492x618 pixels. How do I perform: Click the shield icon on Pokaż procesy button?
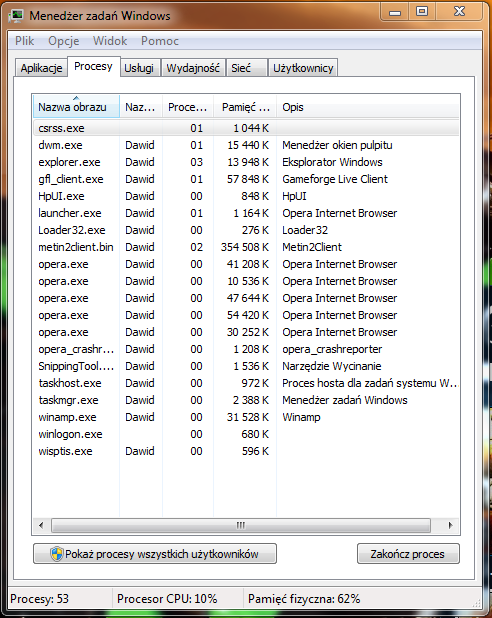57,554
